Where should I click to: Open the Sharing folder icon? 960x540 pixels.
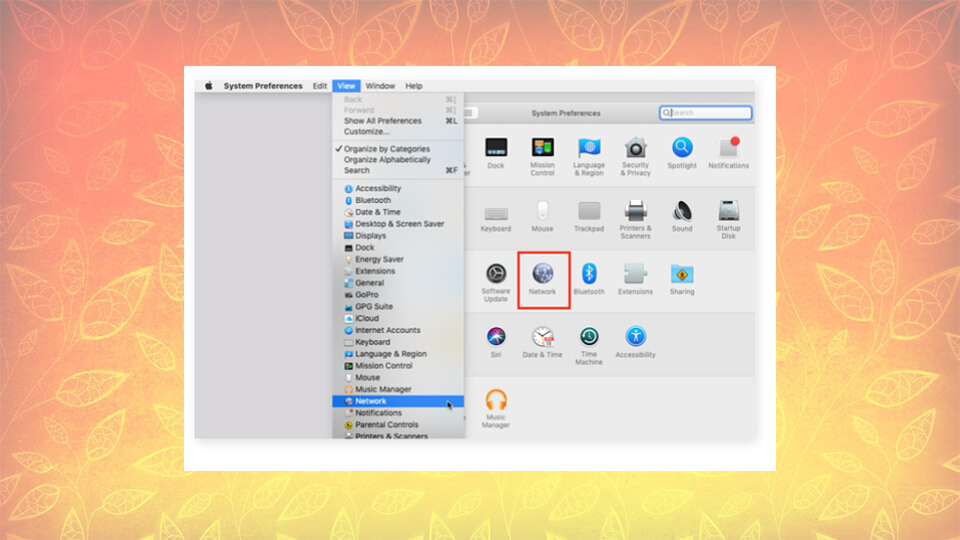[682, 274]
